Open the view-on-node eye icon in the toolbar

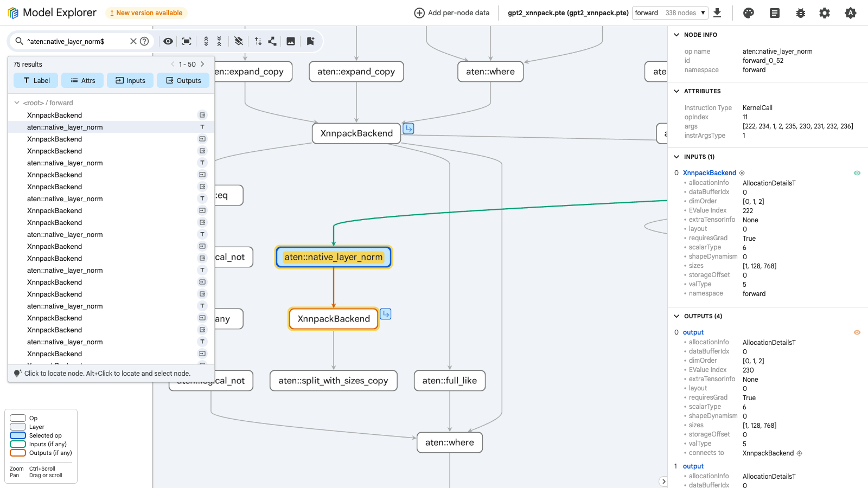point(168,41)
